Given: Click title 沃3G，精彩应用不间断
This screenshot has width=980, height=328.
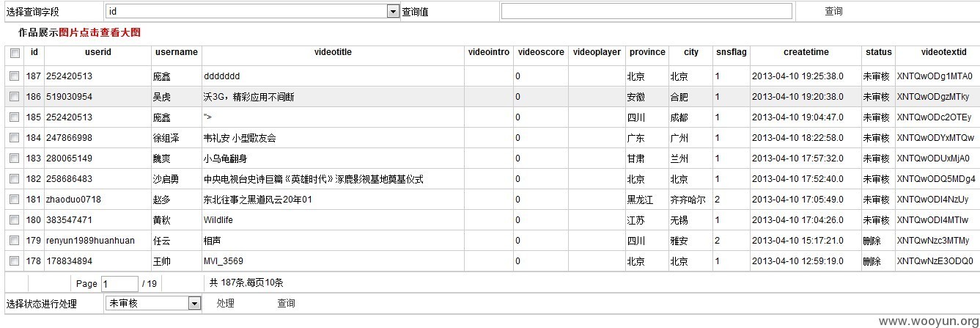Looking at the screenshot, I should coord(249,97).
